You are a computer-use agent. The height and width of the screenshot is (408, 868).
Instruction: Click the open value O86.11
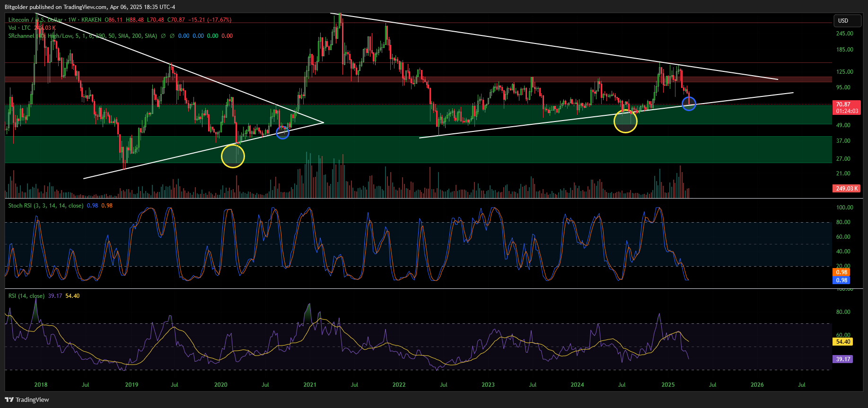(114, 20)
